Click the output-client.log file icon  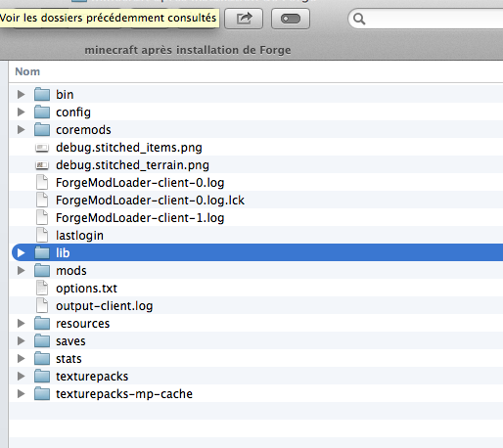coord(42,305)
